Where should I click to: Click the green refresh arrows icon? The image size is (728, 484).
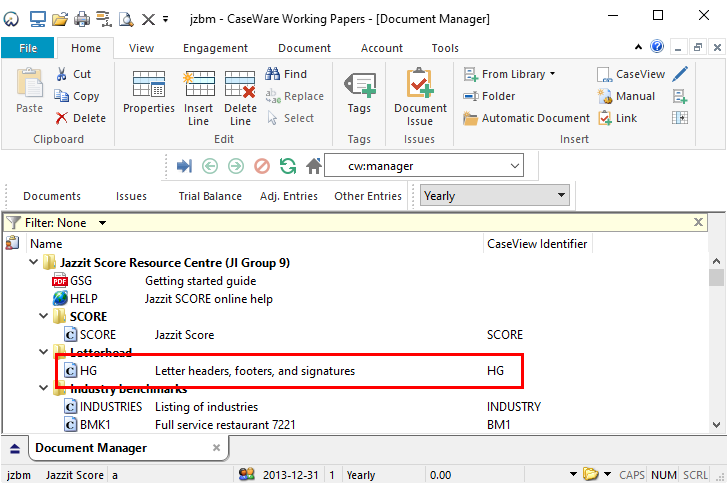coord(288,166)
